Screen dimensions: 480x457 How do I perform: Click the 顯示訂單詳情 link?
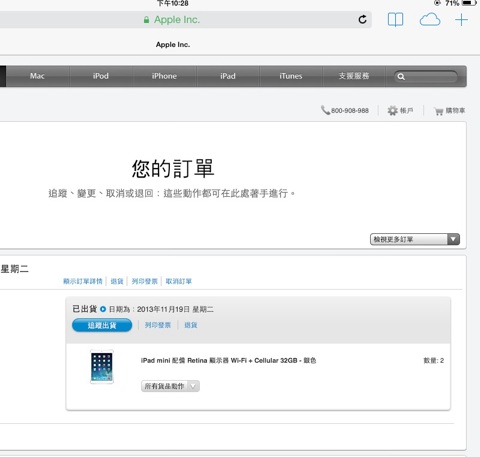(x=83, y=281)
